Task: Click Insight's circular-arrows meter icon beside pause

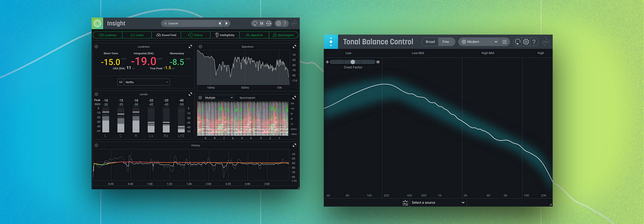Action: click(x=269, y=23)
